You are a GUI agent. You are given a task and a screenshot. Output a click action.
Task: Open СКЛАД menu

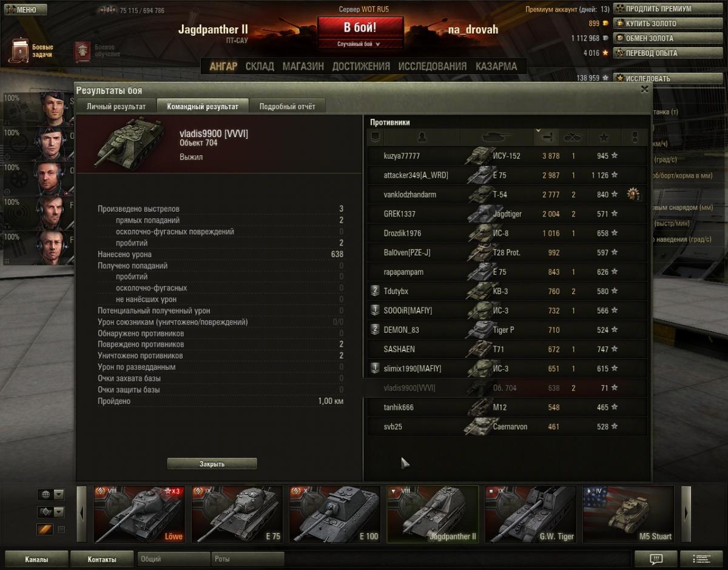(260, 66)
